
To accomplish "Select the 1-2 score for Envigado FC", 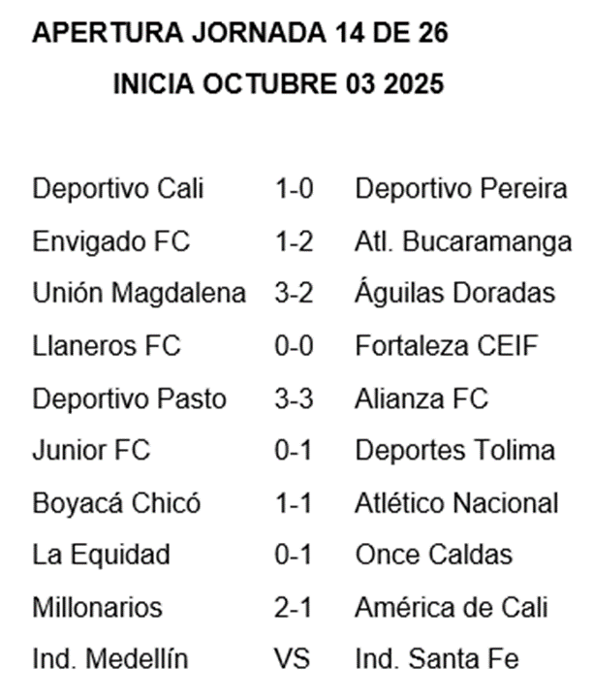I will (x=294, y=241).
